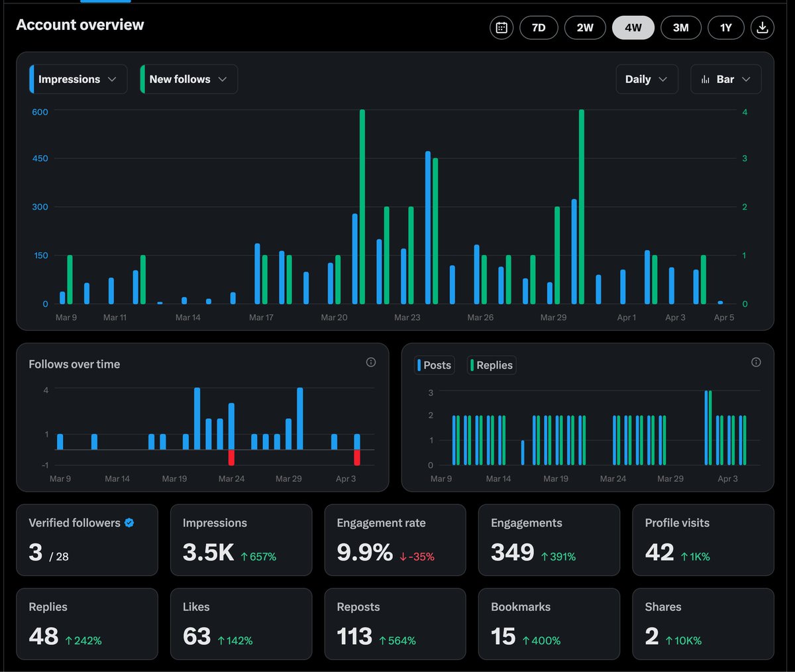Open the Daily interval dropdown
The image size is (795, 672).
click(x=647, y=79)
